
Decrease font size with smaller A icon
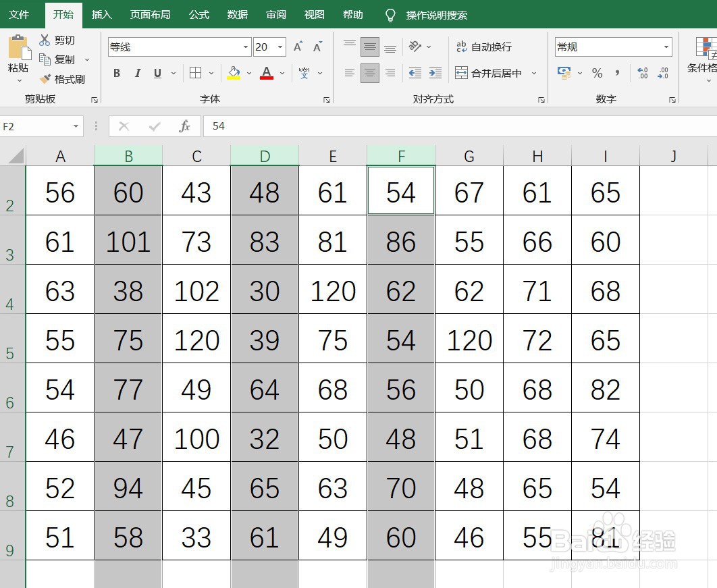click(x=317, y=47)
